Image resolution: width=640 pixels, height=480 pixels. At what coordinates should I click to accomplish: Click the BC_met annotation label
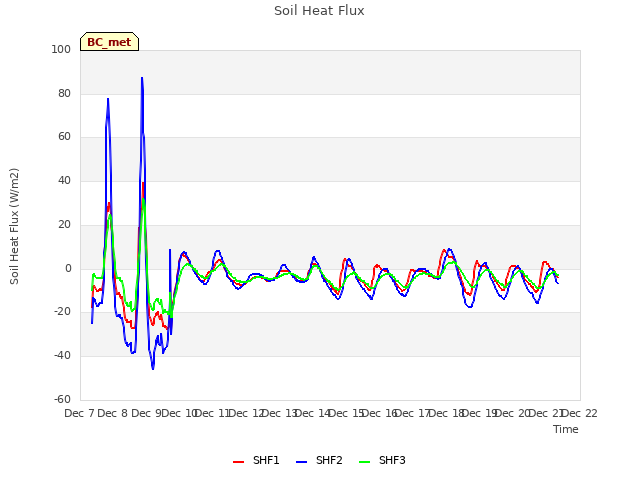[109, 42]
